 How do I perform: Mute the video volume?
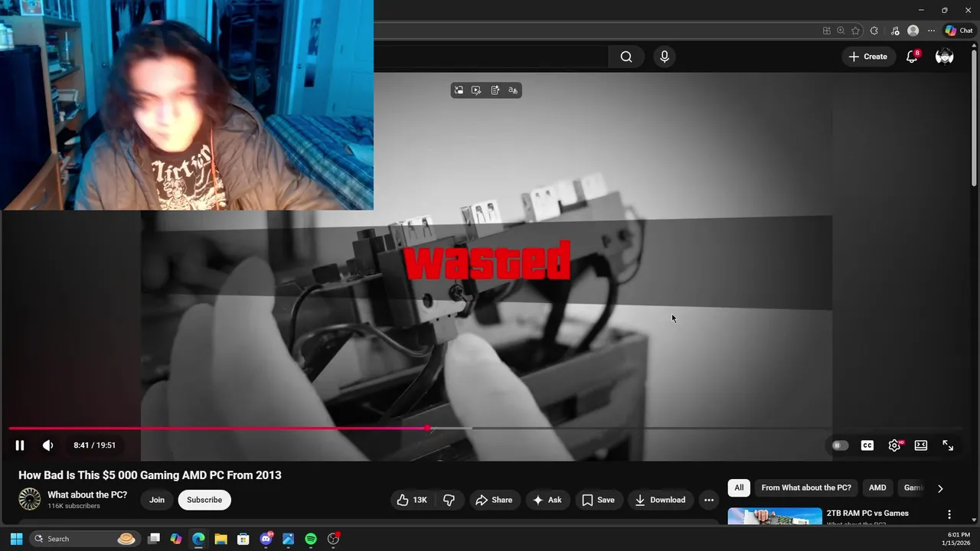pos(47,445)
